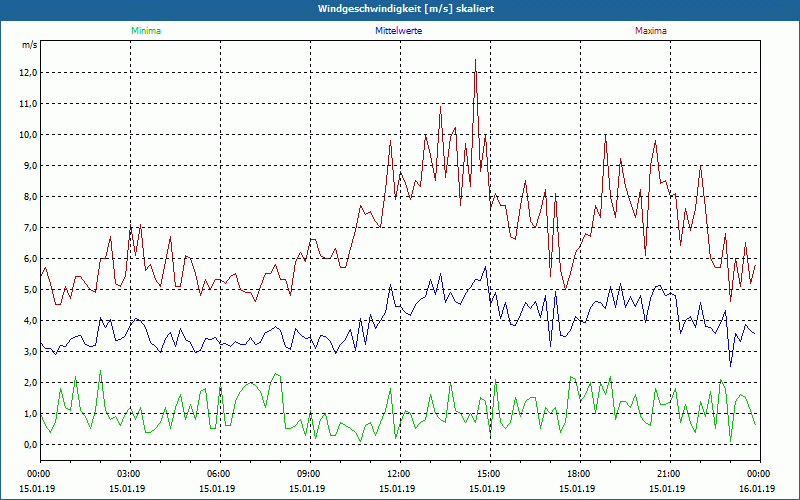
Task: Select the red Maxima legend label
Action: [651, 31]
